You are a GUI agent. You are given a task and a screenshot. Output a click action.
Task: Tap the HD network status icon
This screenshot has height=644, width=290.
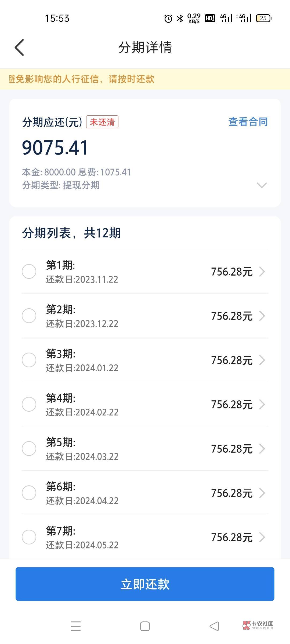click(210, 18)
